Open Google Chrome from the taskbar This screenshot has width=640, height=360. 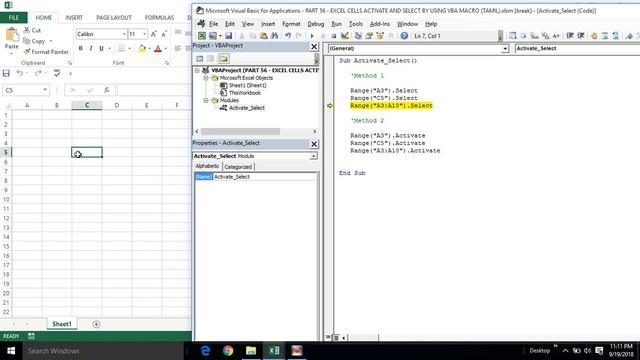click(228, 351)
